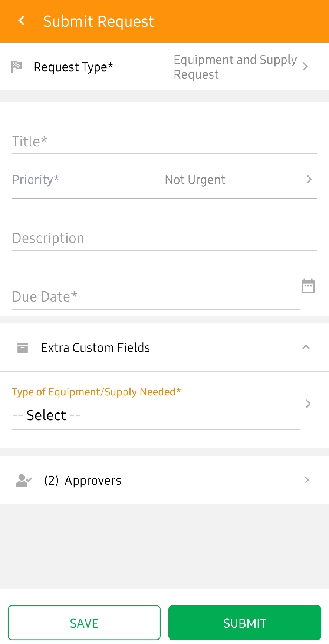Change the Priority from Not Urgent
Image resolution: width=329 pixels, height=644 pixels.
195,180
